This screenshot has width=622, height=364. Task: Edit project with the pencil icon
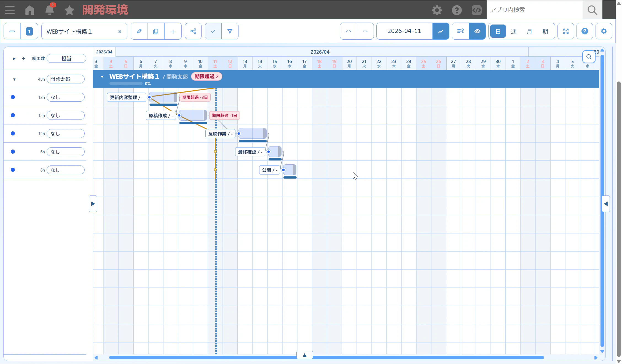139,31
